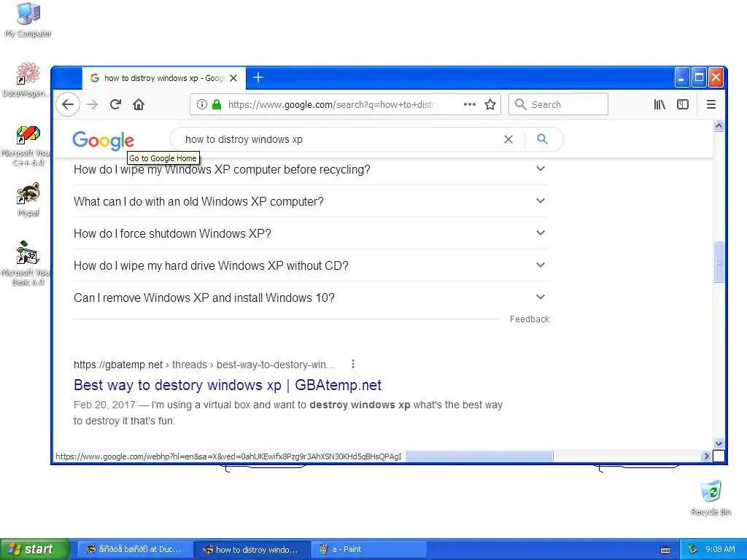Viewport: 747px width, 560px height.
Task: Open the Start menu
Action: click(x=35, y=550)
